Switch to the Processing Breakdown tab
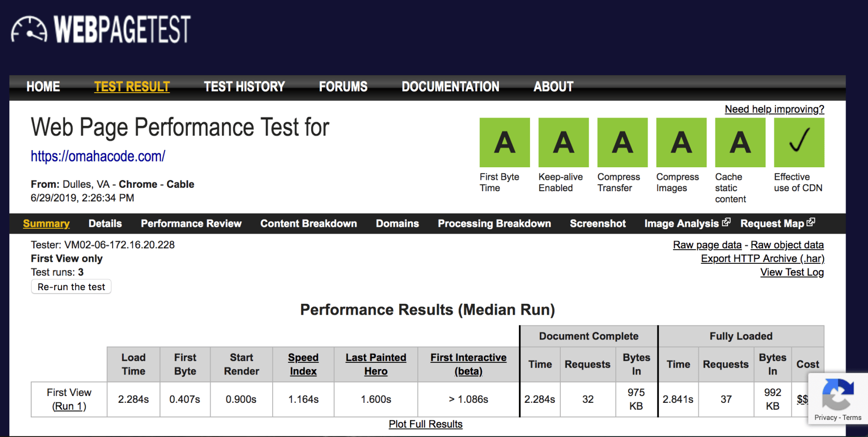 [x=494, y=223]
